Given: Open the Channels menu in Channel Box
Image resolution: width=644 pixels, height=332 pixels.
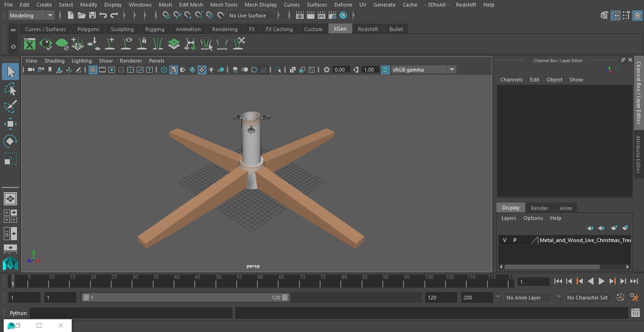Looking at the screenshot, I should click(512, 80).
